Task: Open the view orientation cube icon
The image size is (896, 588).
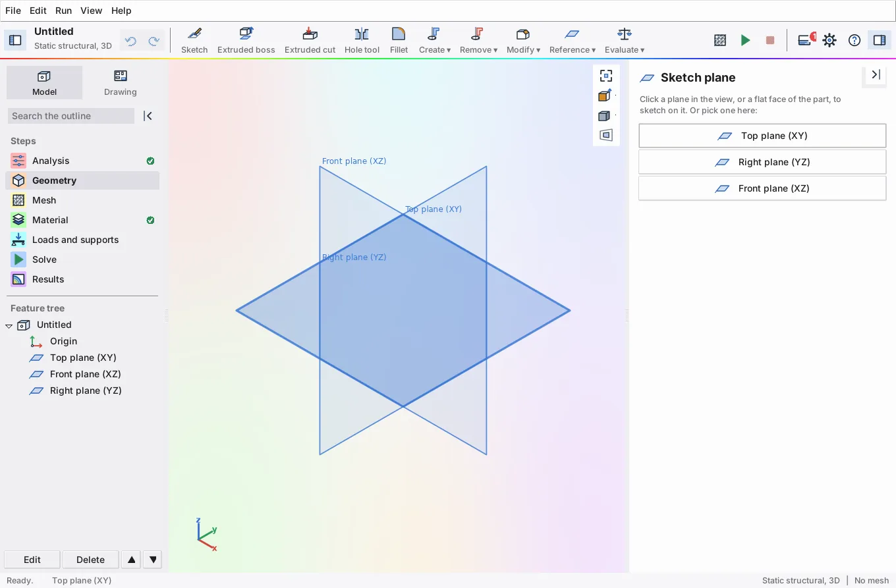Action: tap(605, 96)
